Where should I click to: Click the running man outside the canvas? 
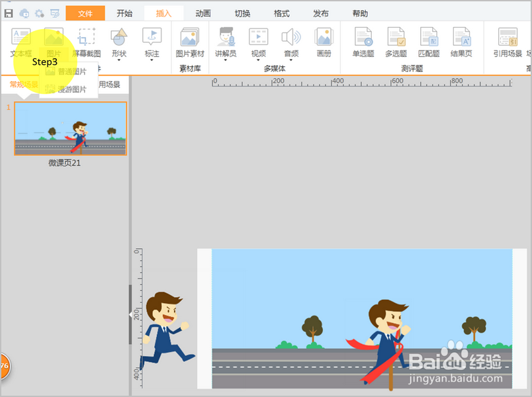click(167, 331)
